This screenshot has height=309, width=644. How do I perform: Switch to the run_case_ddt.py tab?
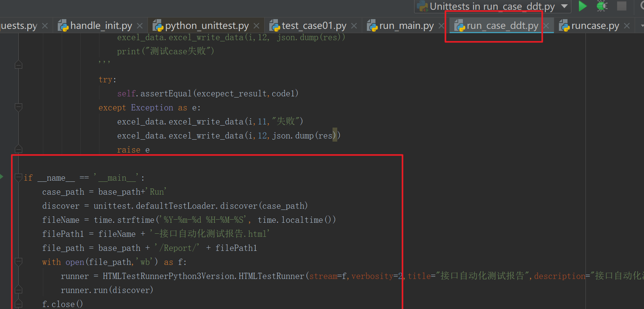click(502, 26)
